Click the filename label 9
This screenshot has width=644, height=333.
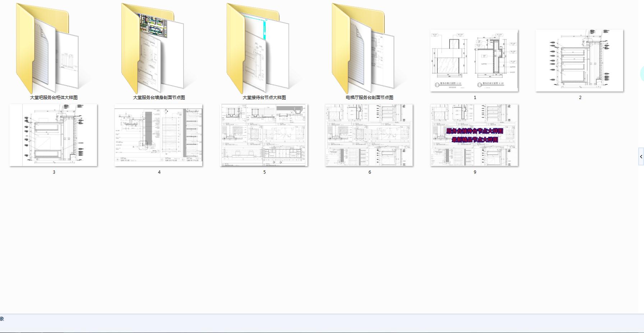[x=475, y=172]
